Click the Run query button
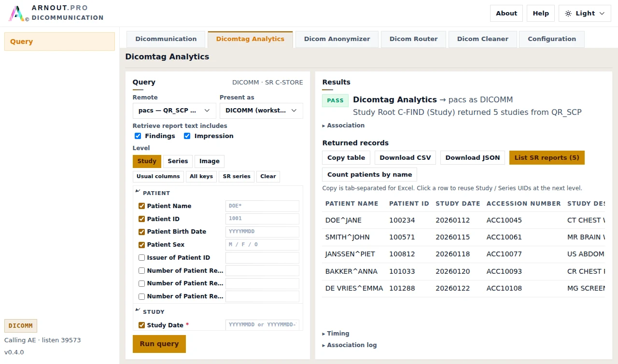The height and width of the screenshot is (364, 618). 159,344
